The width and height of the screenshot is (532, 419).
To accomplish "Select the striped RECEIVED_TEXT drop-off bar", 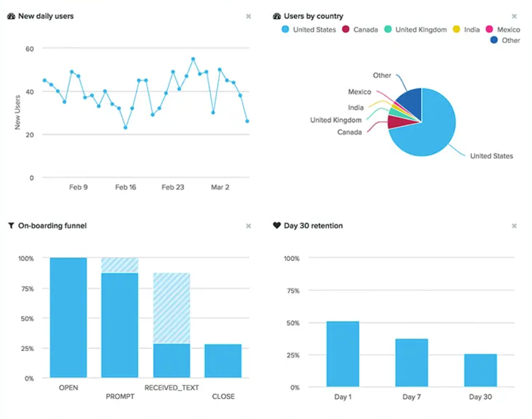I will [x=171, y=308].
